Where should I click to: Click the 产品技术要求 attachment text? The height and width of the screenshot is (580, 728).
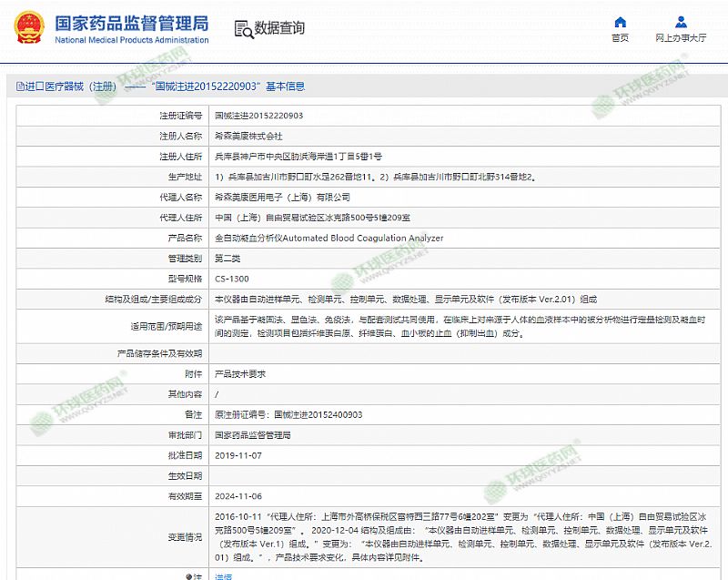click(x=239, y=374)
